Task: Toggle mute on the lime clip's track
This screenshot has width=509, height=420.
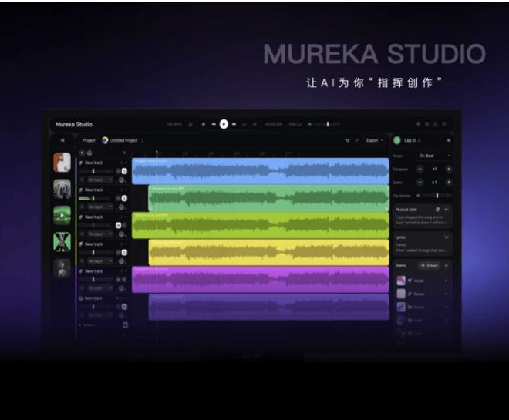Action: [x=118, y=225]
